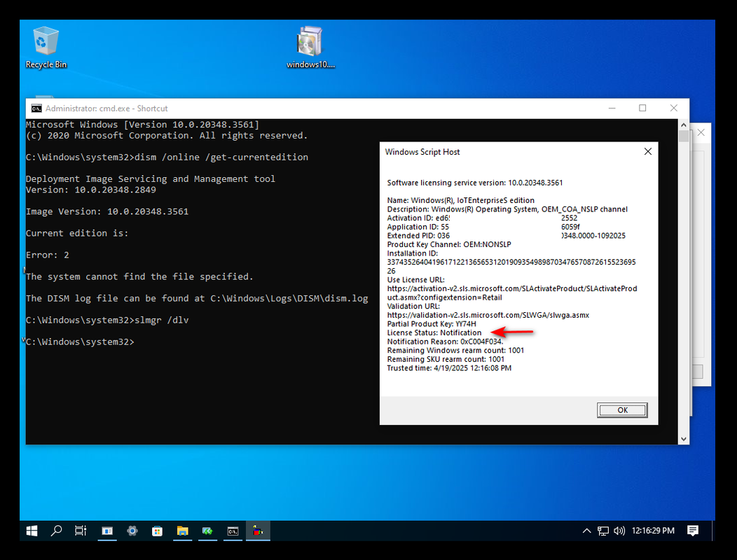Click the 'Image Version: 10.0.20348.3561' line
The height and width of the screenshot is (560, 737).
click(107, 211)
